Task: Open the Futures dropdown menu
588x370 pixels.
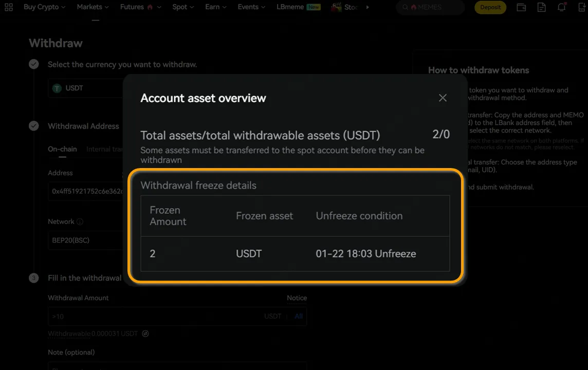Action: point(140,7)
